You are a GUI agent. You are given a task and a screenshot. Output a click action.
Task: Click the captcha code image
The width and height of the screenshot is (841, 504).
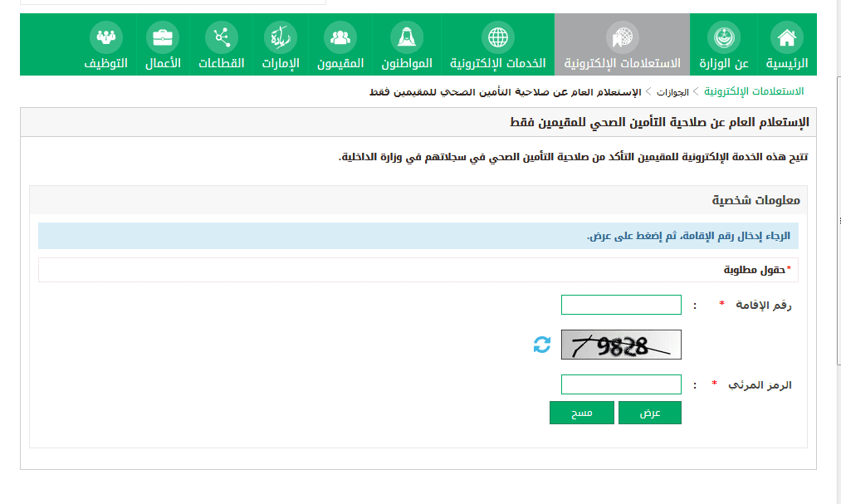(x=620, y=344)
